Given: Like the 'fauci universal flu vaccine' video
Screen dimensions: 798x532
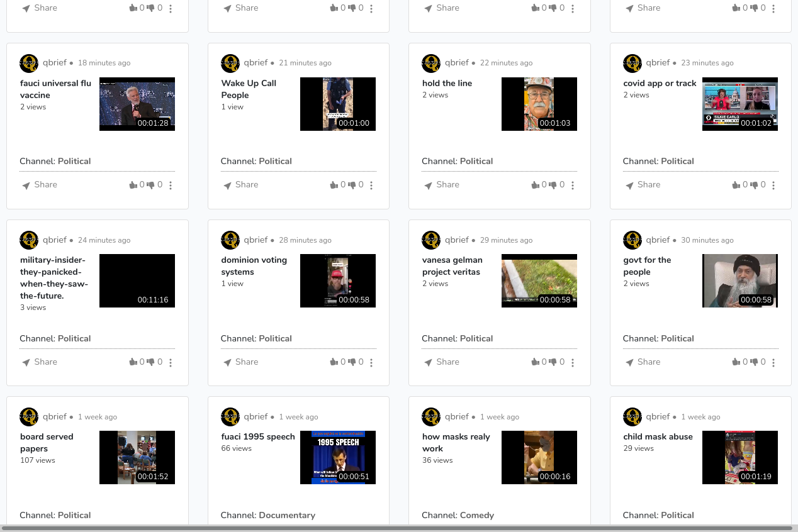Looking at the screenshot, I should point(133,185).
